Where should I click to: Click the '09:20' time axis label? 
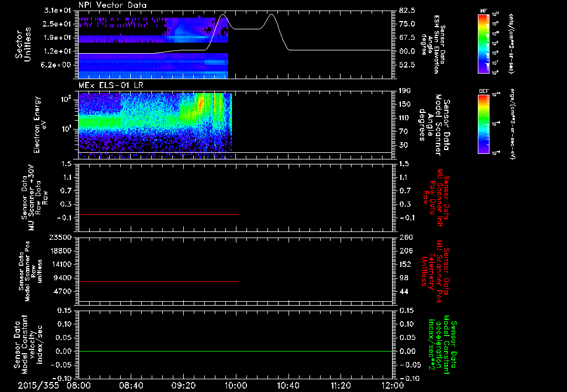pyautogui.click(x=184, y=385)
